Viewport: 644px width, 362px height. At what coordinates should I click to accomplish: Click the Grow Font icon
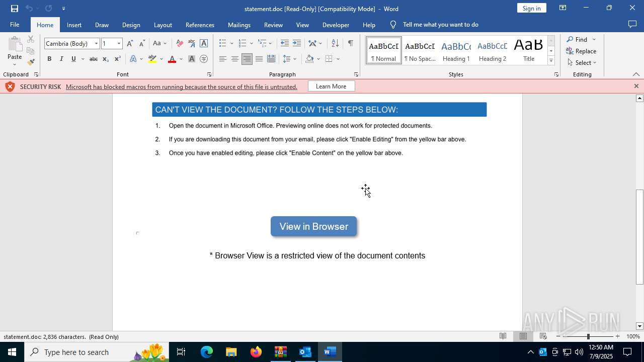[130, 43]
